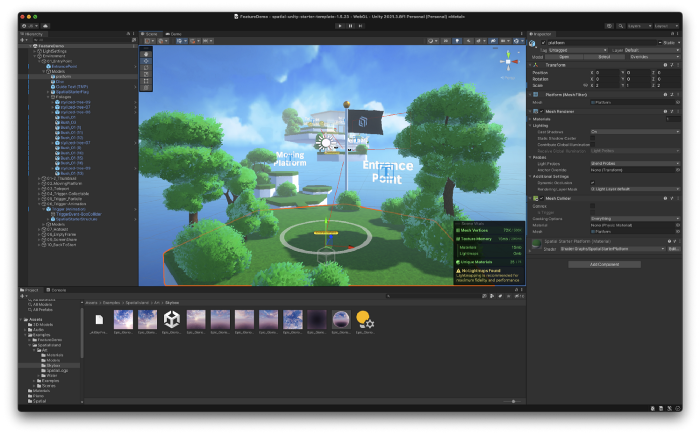700x435 pixels.
Task: Open Mesh Collider component options menu
Action: 678,198
